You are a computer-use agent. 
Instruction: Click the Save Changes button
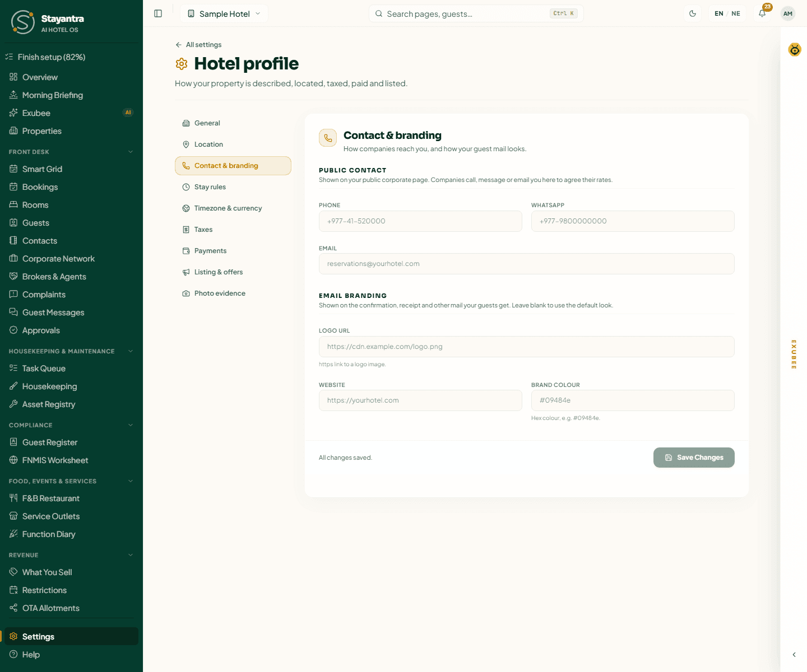coord(694,458)
